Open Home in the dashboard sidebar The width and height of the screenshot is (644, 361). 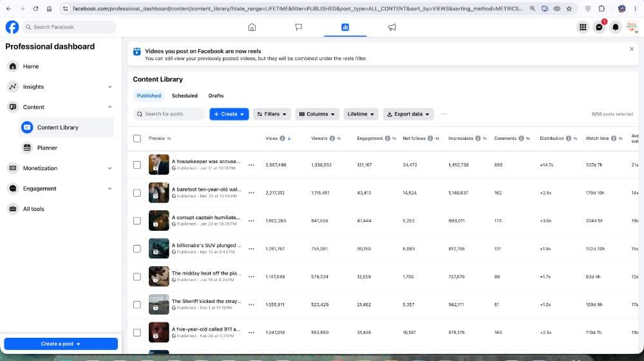(x=60, y=66)
